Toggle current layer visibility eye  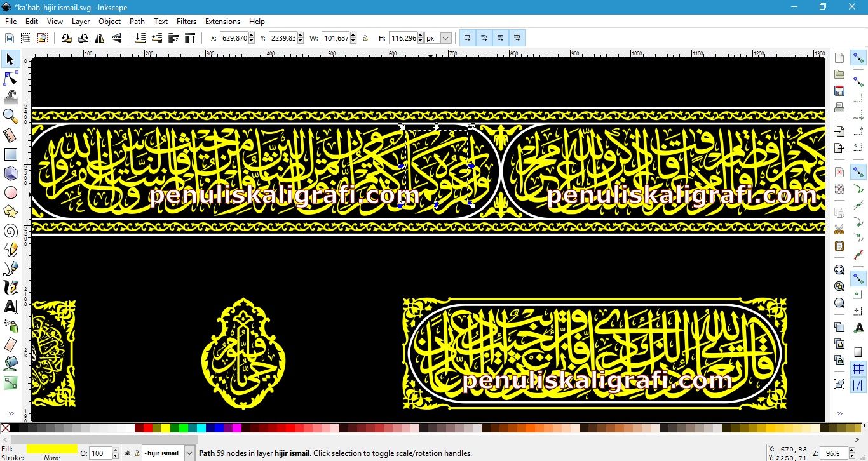coord(127,453)
